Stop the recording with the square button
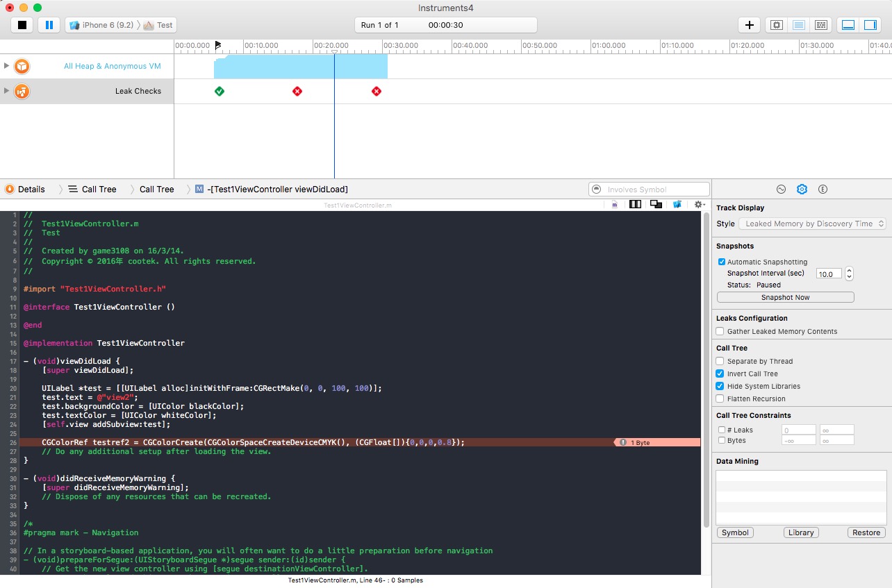 (x=22, y=25)
